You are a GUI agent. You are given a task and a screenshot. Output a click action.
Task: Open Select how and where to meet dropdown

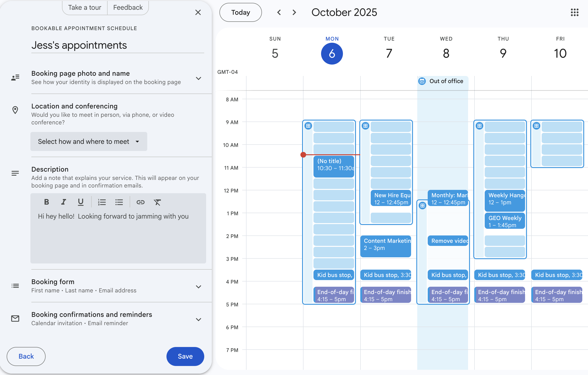click(89, 141)
